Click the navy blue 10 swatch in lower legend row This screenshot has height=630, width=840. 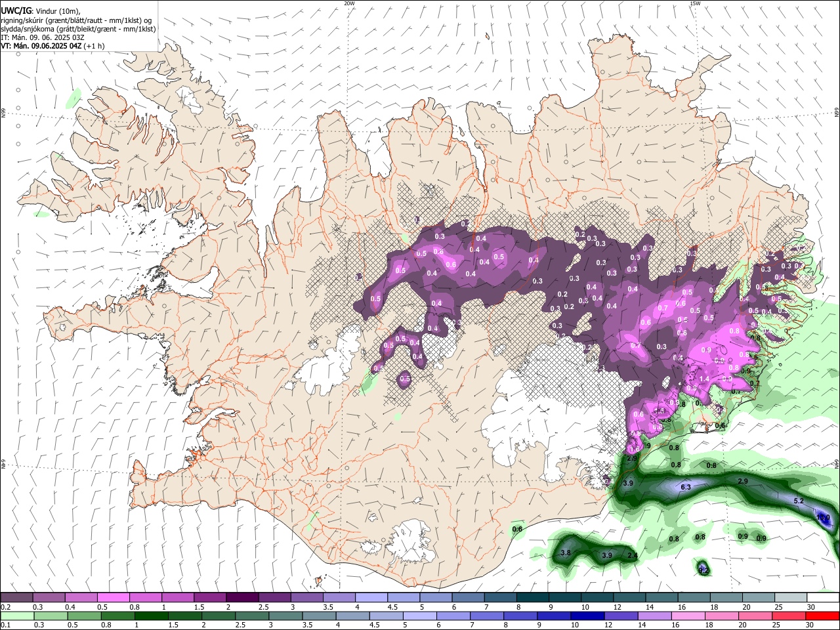tap(586, 616)
